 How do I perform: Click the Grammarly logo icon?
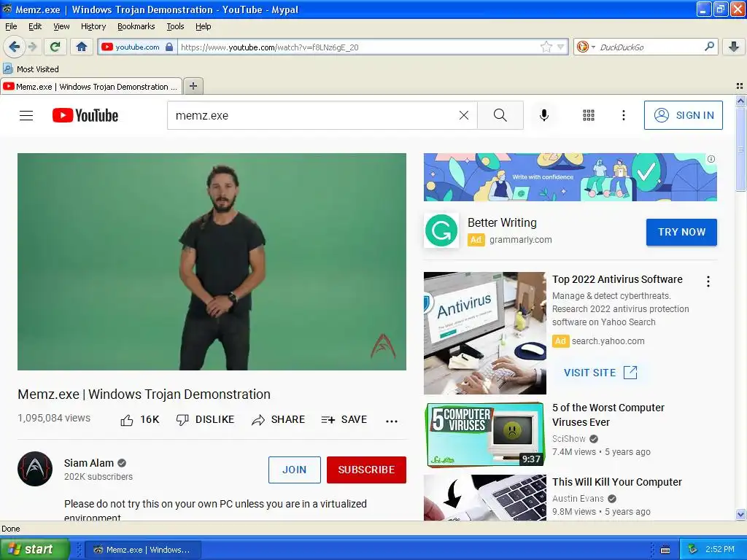coord(441,230)
